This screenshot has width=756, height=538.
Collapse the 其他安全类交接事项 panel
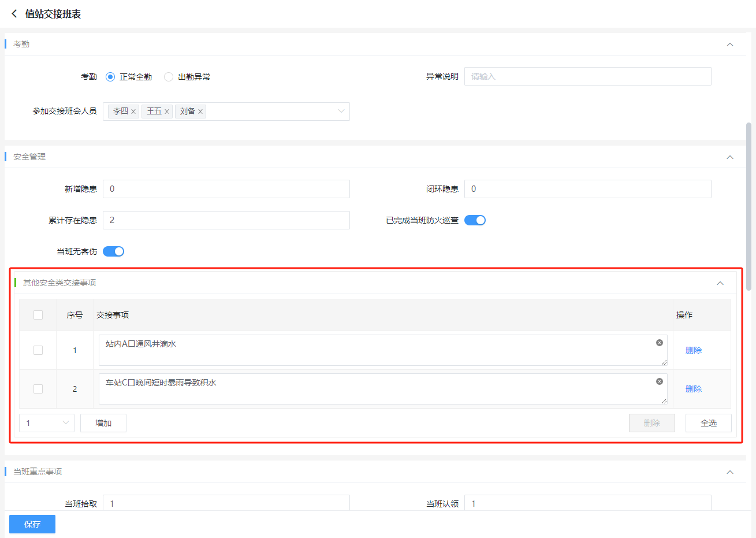pos(720,283)
